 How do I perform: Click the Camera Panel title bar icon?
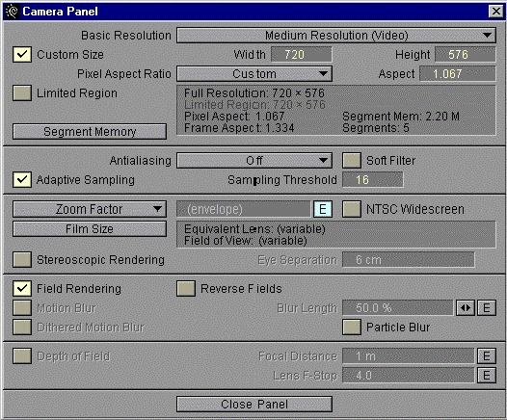click(12, 12)
